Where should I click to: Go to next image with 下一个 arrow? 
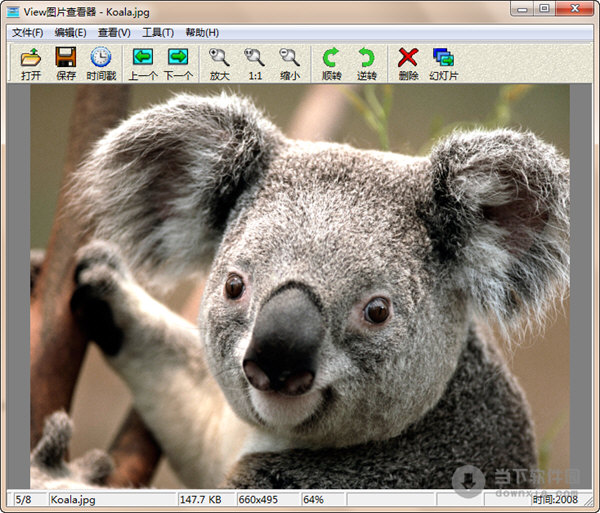tap(178, 57)
